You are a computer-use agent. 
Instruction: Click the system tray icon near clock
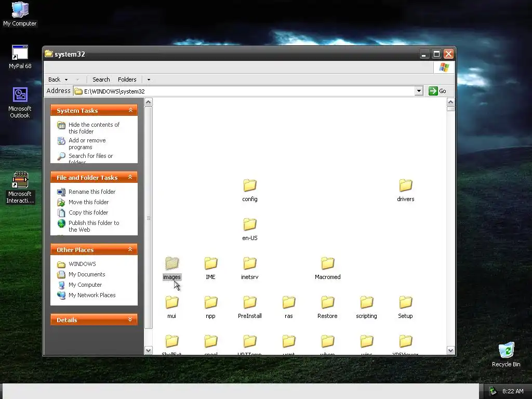(493, 391)
